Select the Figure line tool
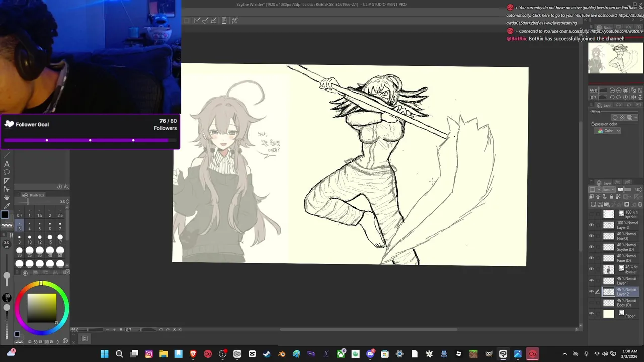Viewport: 644px width, 362px height. [7, 155]
